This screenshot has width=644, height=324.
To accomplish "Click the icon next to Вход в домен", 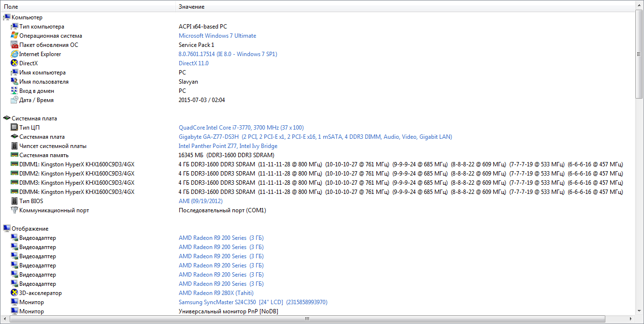I will [x=14, y=91].
